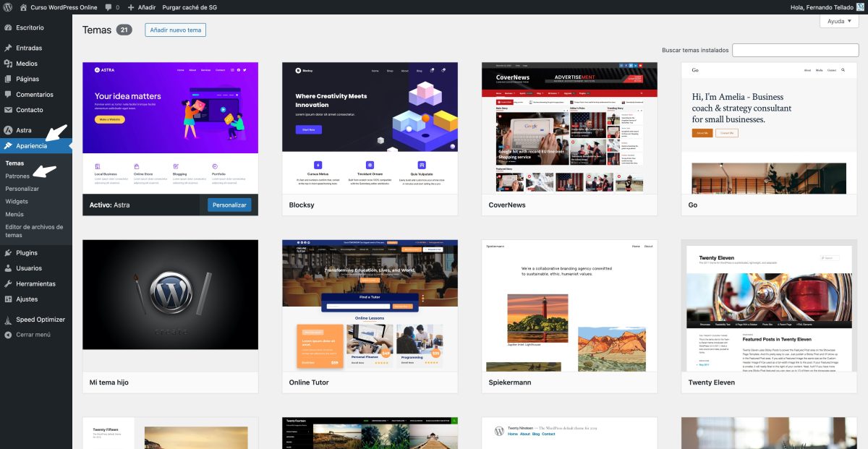
Task: Click the Twenty Eleven theme name label
Action: pyautogui.click(x=712, y=382)
